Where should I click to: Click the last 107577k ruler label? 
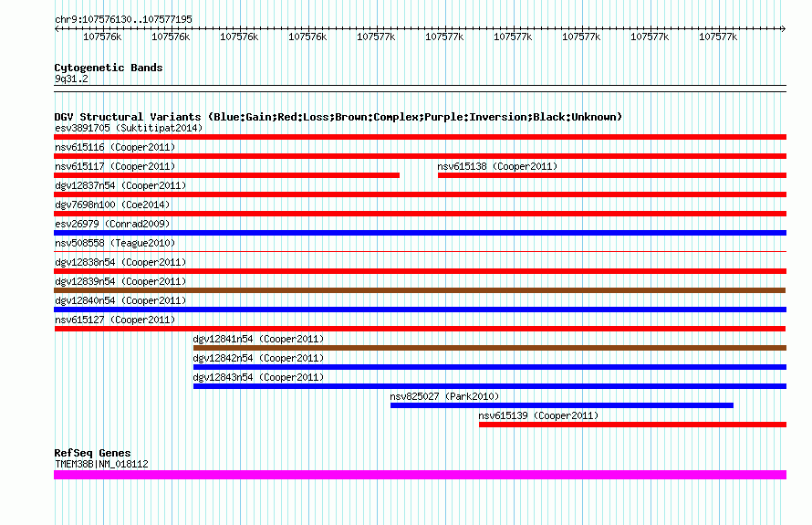coord(718,37)
